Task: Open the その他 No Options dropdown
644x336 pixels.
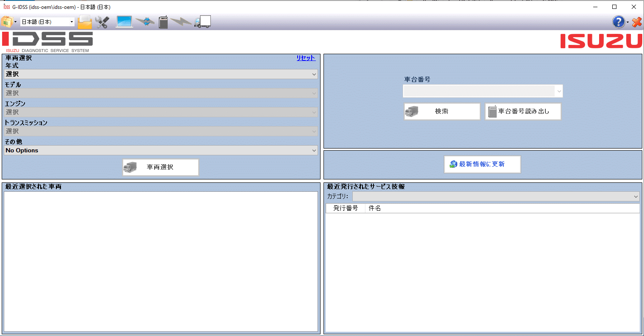Action: 160,150
